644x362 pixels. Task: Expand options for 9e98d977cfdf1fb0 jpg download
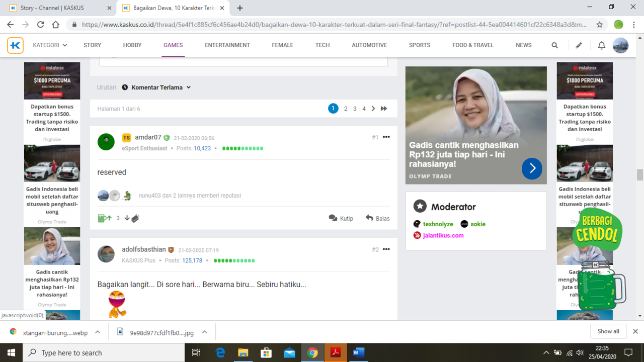pyautogui.click(x=204, y=332)
